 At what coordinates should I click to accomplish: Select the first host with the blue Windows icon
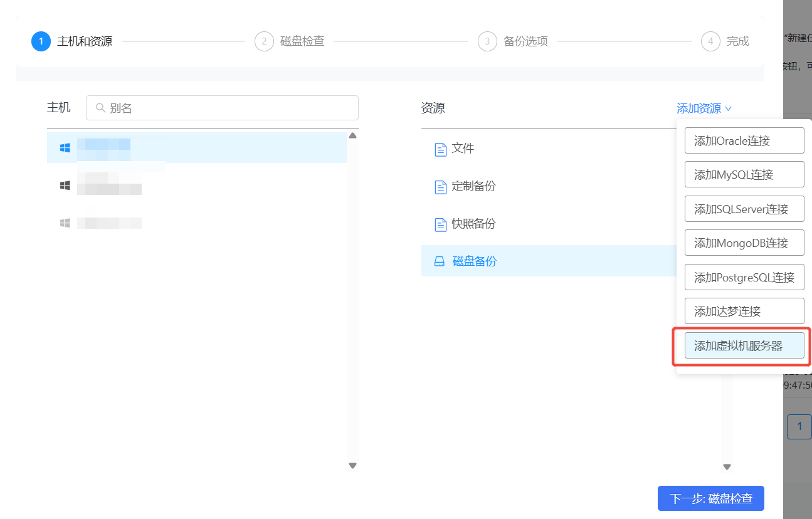coord(197,148)
